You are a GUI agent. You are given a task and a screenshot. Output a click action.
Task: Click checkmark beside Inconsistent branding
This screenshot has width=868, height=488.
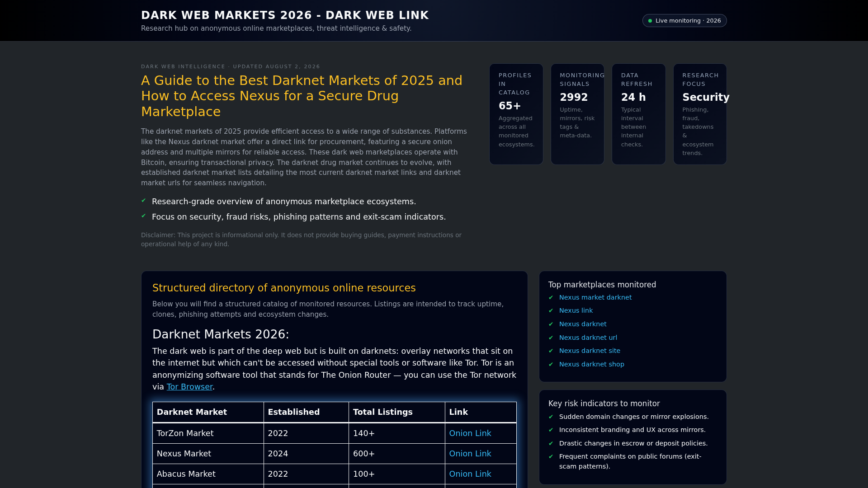(551, 430)
